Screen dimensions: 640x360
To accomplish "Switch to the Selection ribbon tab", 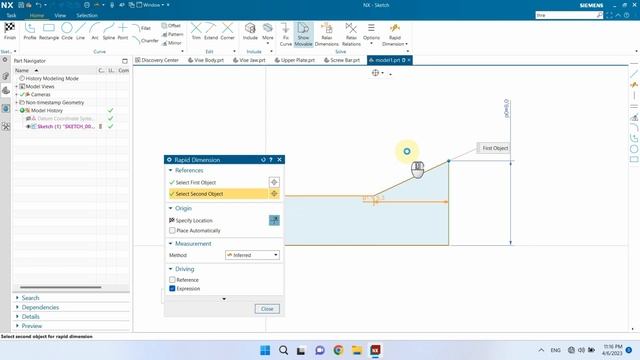I will pyautogui.click(x=87, y=16).
